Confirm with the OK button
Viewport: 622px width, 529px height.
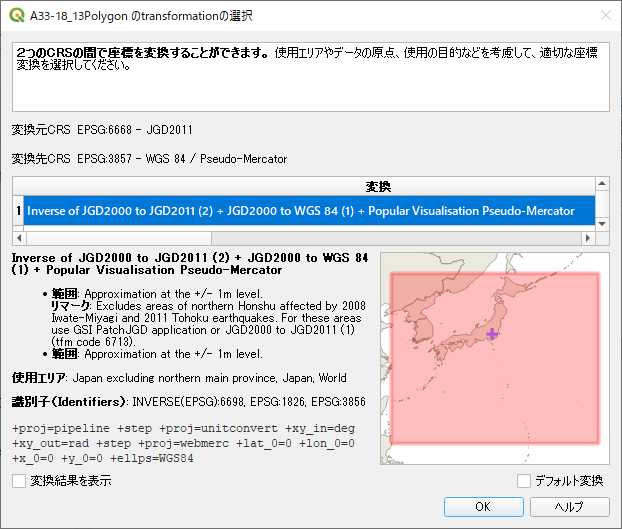[484, 507]
